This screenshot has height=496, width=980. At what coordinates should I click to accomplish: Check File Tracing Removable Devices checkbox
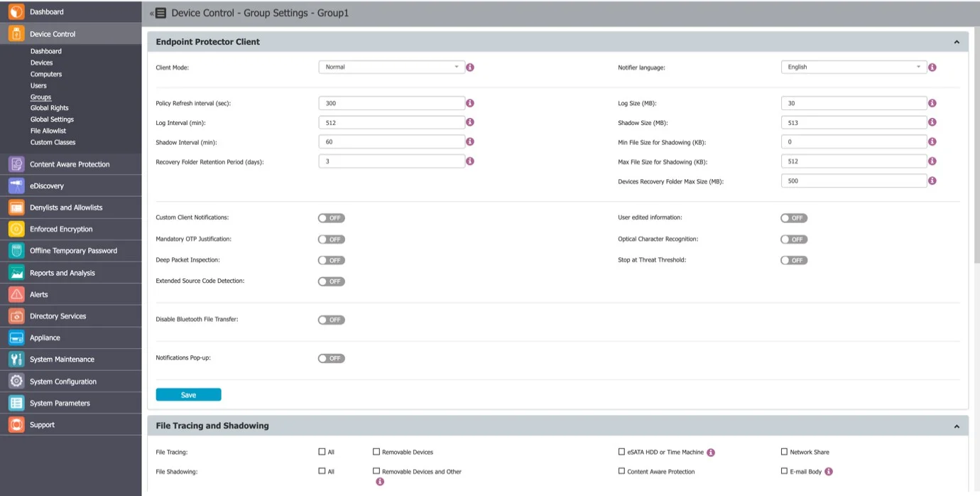point(376,451)
